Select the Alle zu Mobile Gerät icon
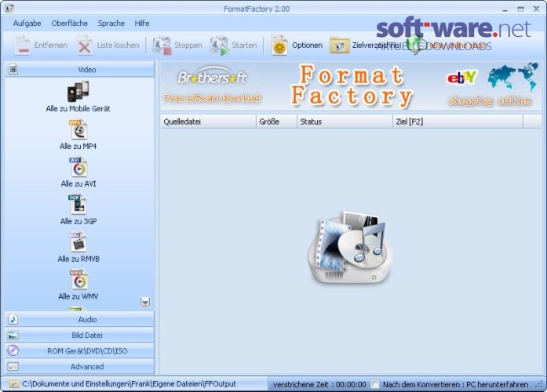Image resolution: width=547 pixels, height=392 pixels. [x=78, y=92]
